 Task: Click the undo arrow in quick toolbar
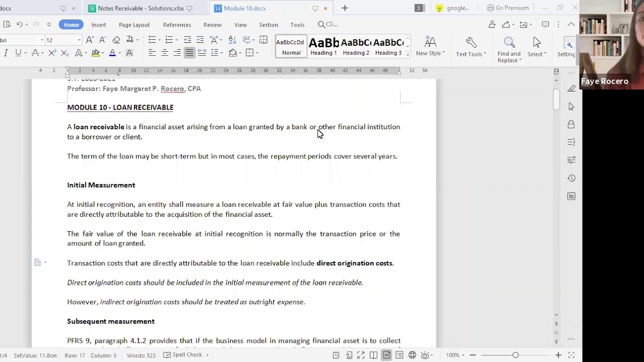pos(19,24)
